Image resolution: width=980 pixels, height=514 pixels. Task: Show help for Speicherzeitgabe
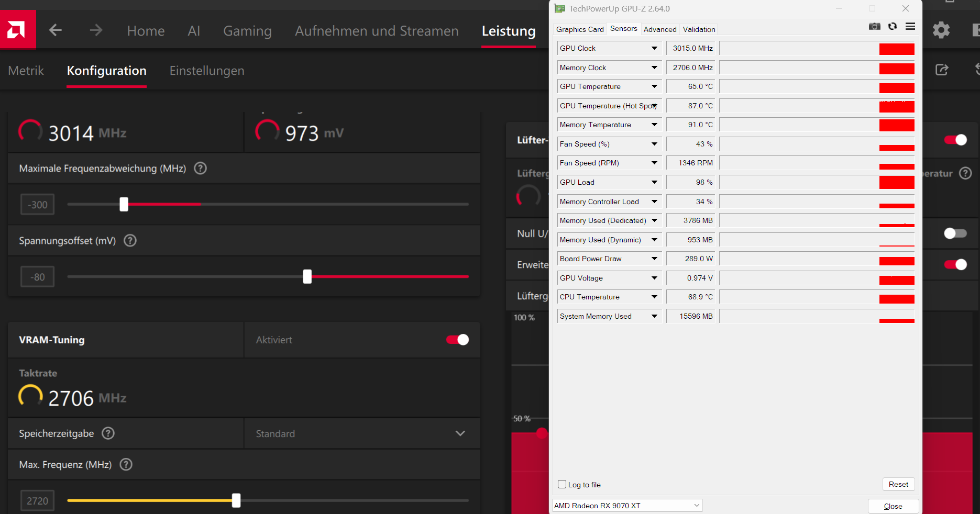(108, 433)
